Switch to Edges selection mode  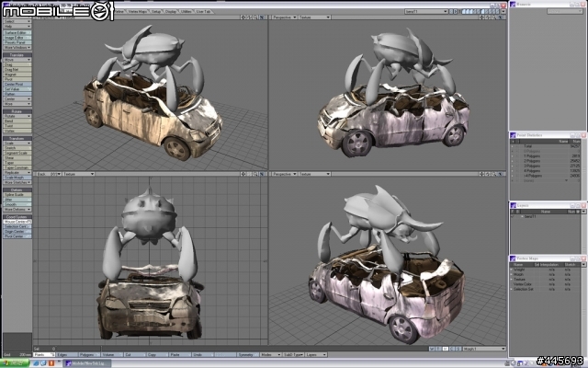[x=67, y=354]
